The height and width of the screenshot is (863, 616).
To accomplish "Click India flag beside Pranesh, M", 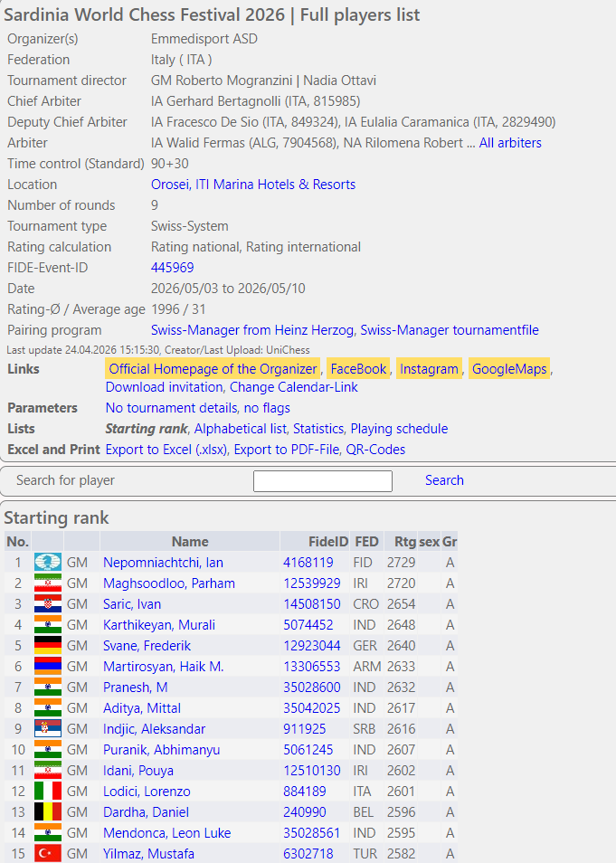I will 48,687.
